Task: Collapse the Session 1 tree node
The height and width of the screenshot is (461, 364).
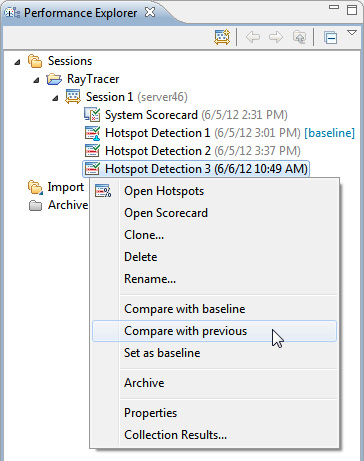Action: 56,98
